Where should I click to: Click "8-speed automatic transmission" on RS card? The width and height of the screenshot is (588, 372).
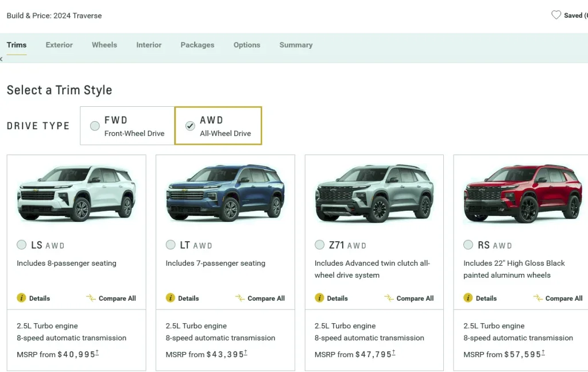pyautogui.click(x=519, y=338)
